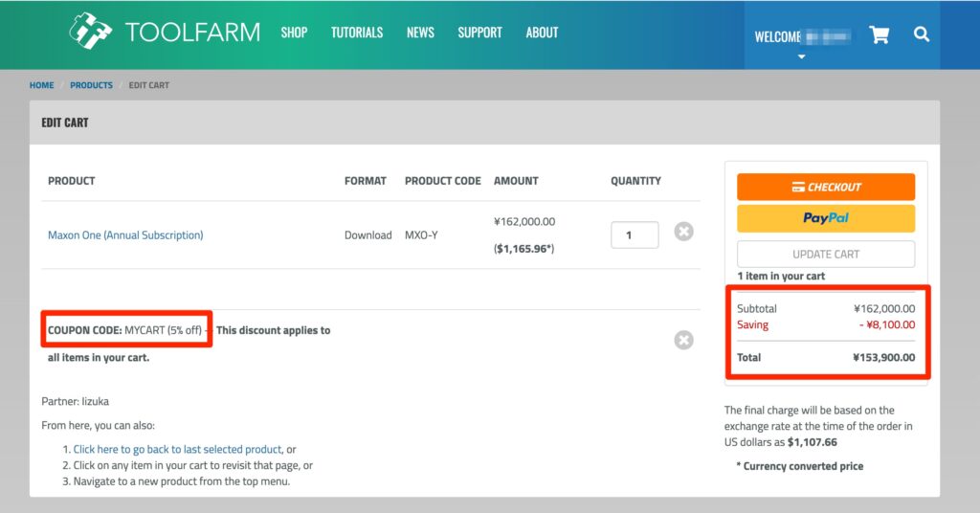Select the Total ¥153,900.00 value
Viewport: 980px width, 513px height.
[883, 357]
